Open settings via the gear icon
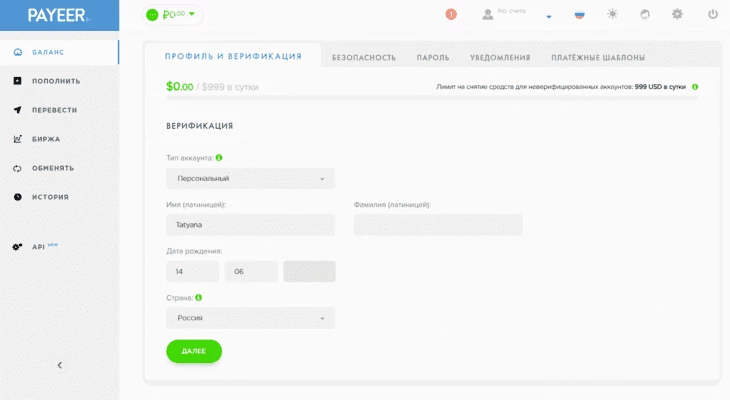This screenshot has height=400, width=730. pos(677,14)
